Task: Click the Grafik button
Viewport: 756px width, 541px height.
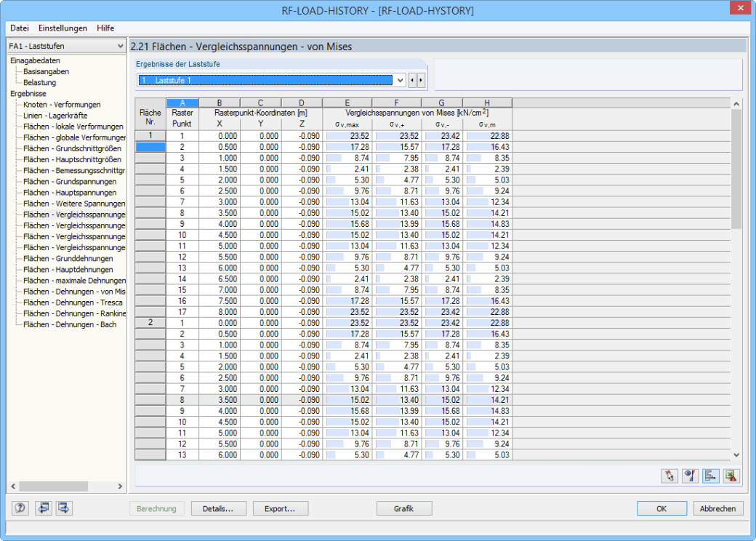Action: 404,508
